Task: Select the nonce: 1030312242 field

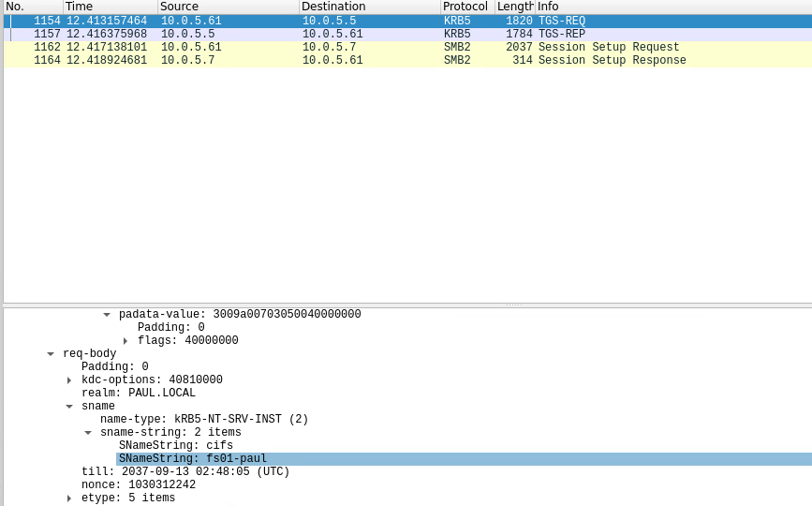Action: [139, 484]
